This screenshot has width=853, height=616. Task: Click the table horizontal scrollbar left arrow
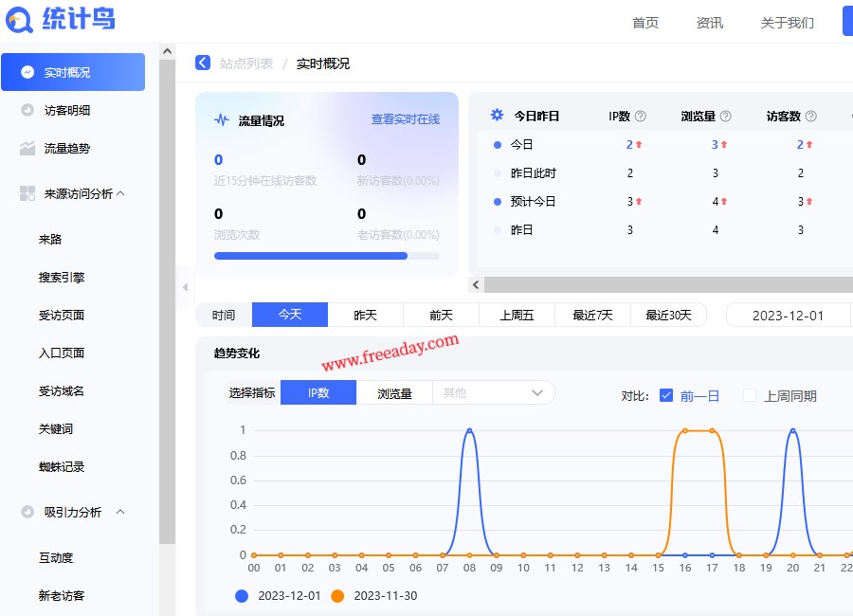(x=476, y=284)
